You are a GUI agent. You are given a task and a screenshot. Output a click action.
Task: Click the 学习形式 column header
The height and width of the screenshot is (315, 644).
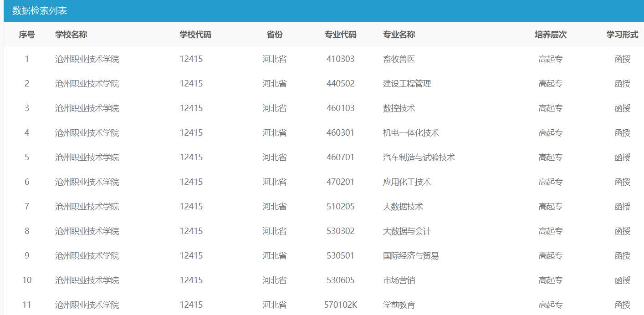coord(622,35)
